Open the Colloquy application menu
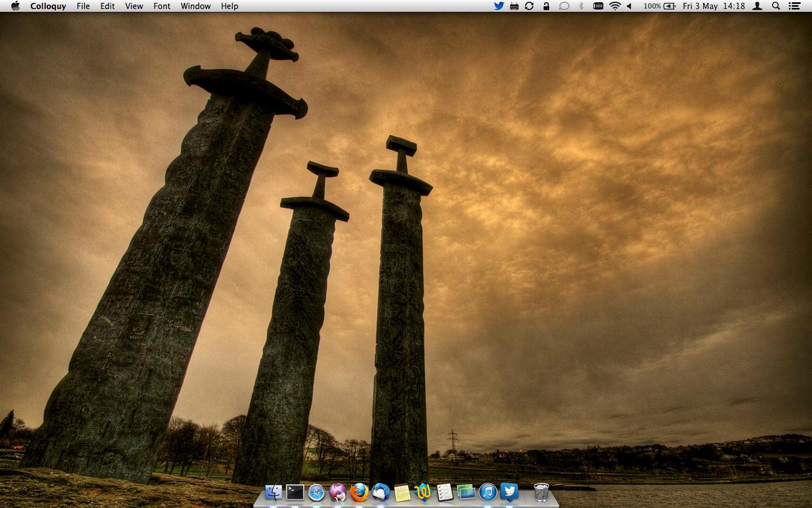Viewport: 812px width, 508px height. click(48, 6)
